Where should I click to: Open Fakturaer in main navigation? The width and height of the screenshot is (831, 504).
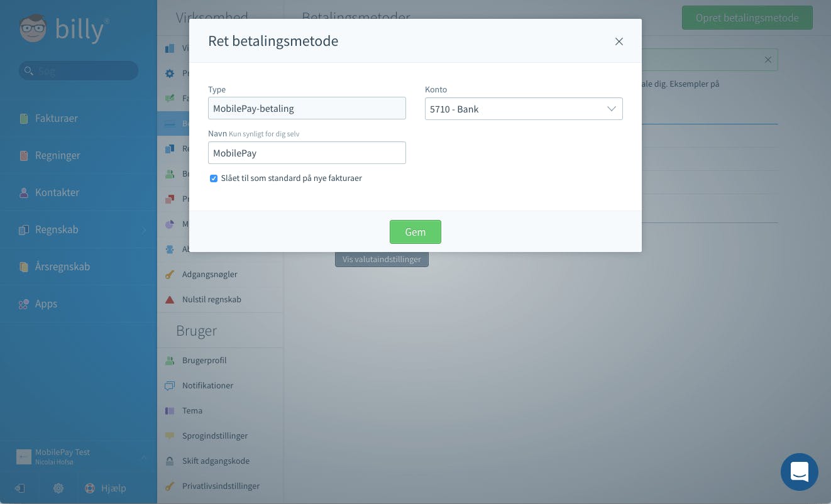[x=57, y=118]
